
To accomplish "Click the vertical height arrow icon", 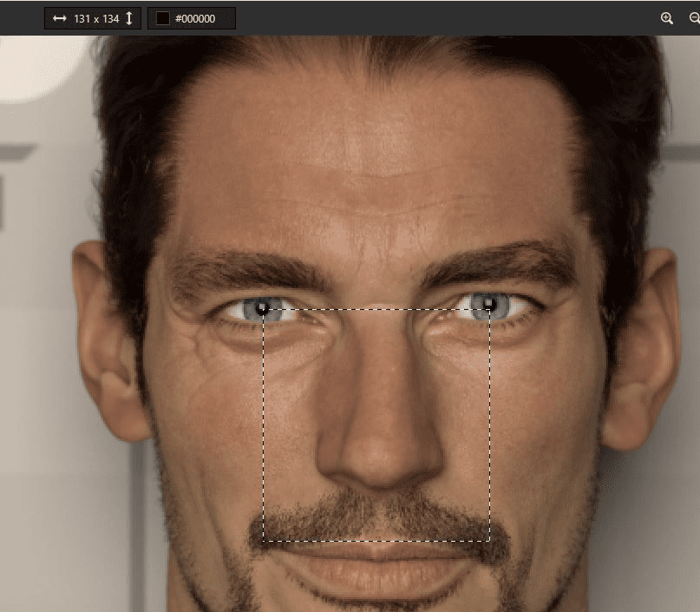I will point(129,18).
